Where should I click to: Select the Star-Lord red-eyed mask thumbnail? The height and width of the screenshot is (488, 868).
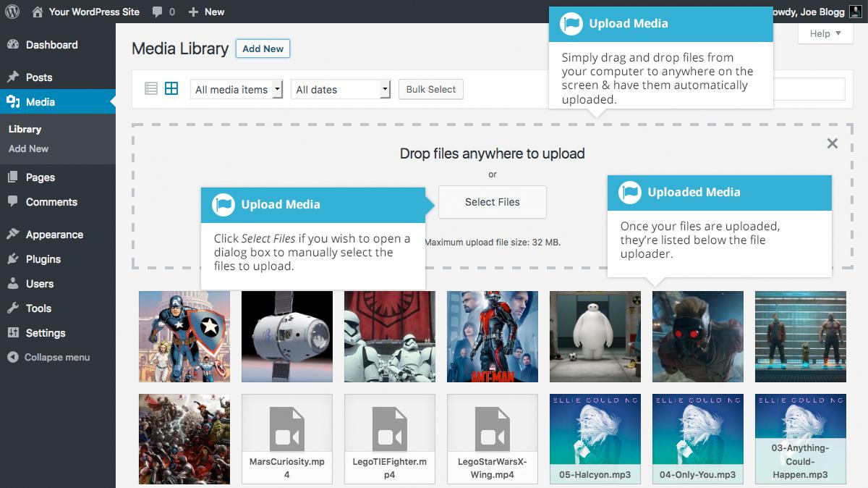point(698,337)
